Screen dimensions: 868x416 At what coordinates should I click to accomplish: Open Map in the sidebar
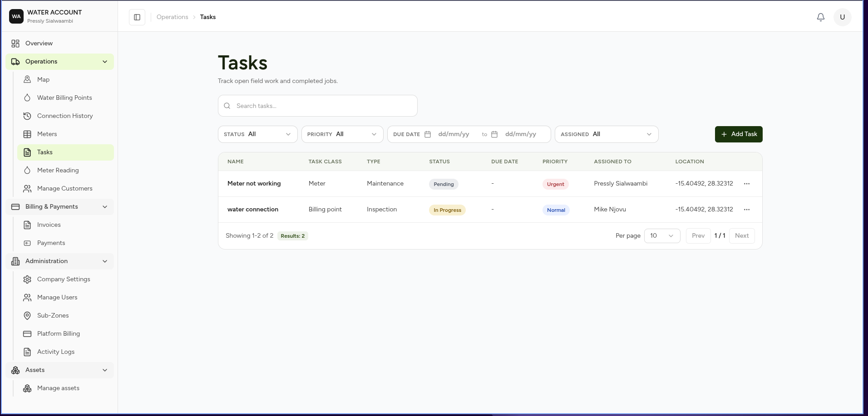coord(65,80)
